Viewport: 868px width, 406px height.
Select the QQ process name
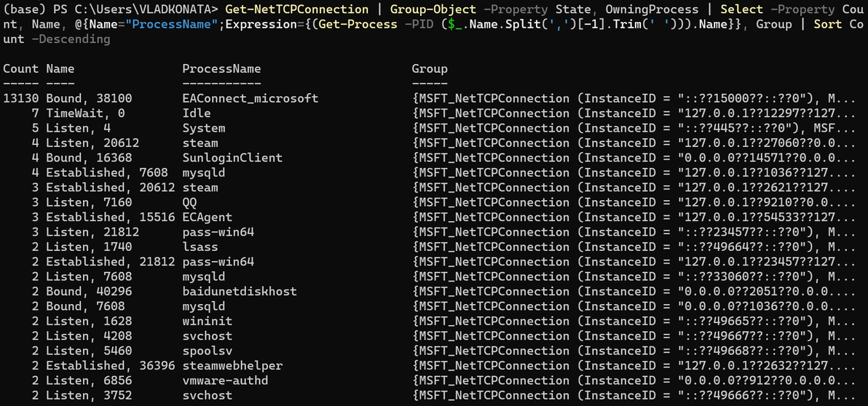189,202
